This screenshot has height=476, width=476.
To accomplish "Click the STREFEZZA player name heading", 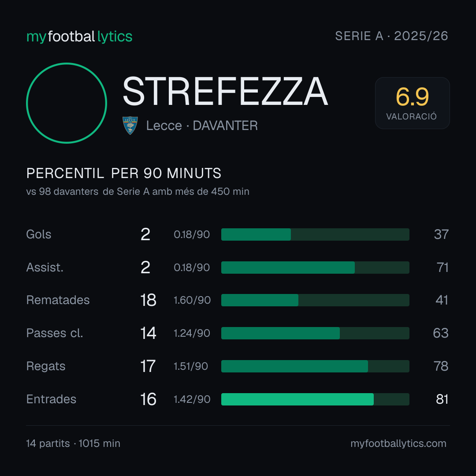I will click(225, 91).
